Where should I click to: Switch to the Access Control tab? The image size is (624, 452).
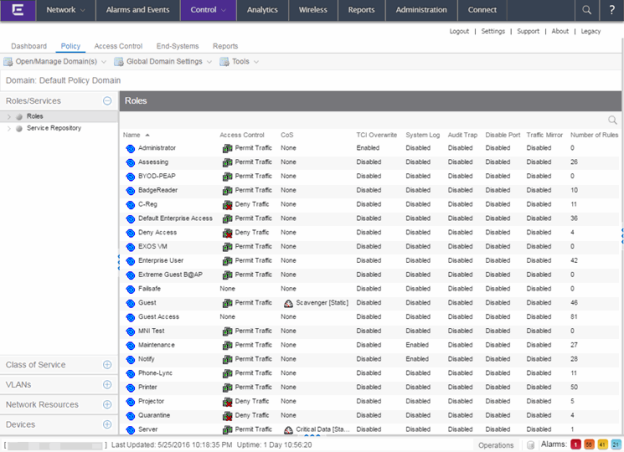point(118,46)
